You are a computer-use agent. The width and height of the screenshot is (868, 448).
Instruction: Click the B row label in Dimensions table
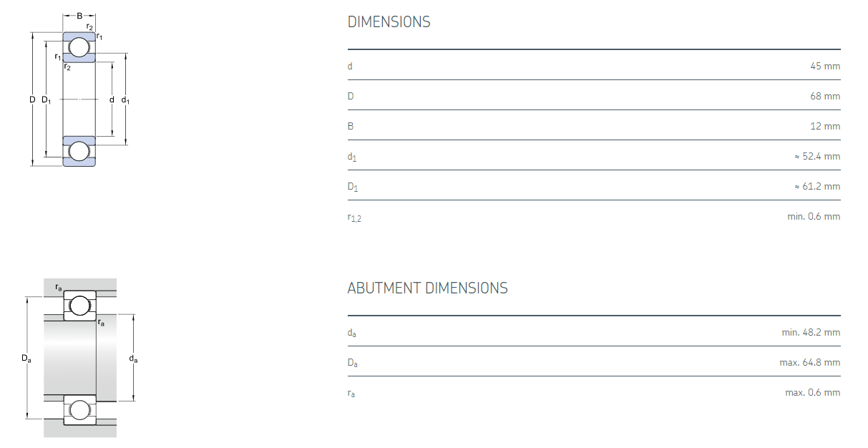click(351, 126)
